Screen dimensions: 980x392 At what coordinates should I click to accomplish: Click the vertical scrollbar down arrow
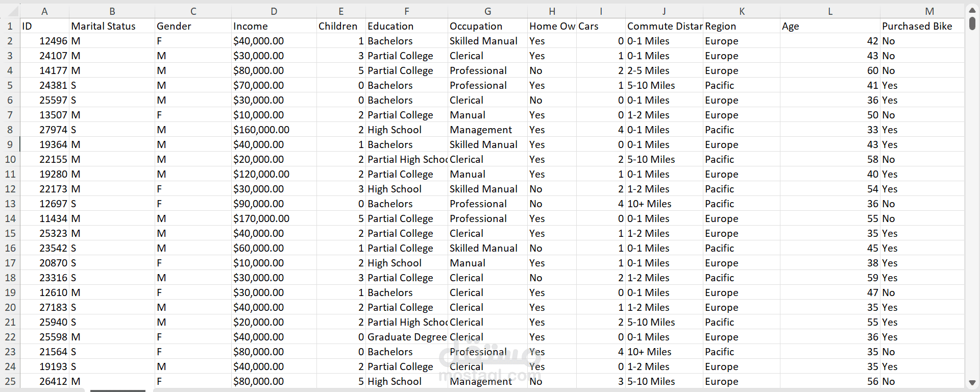pos(972,382)
